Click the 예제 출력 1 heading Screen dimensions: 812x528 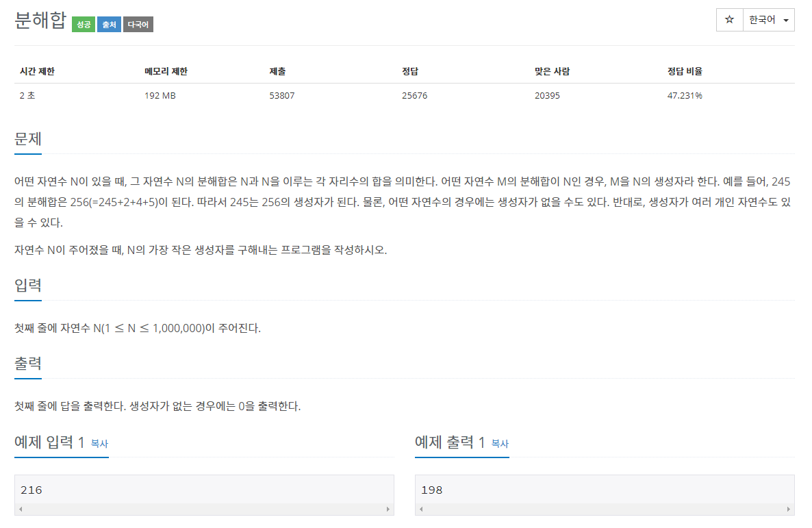click(450, 442)
